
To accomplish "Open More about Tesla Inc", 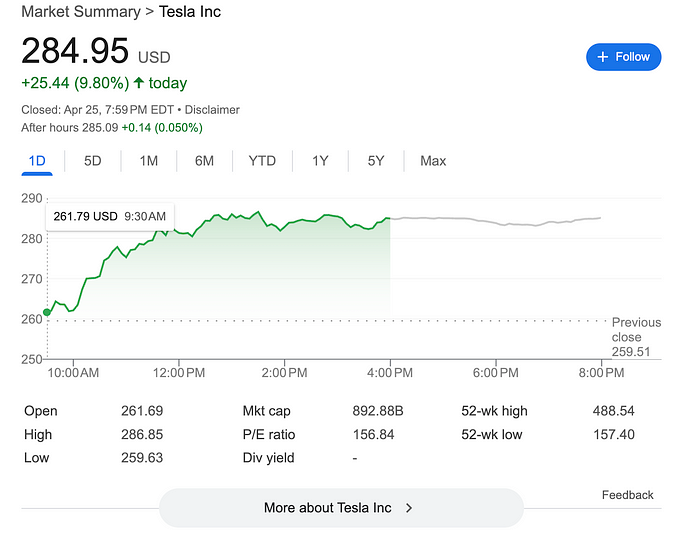I will [341, 508].
